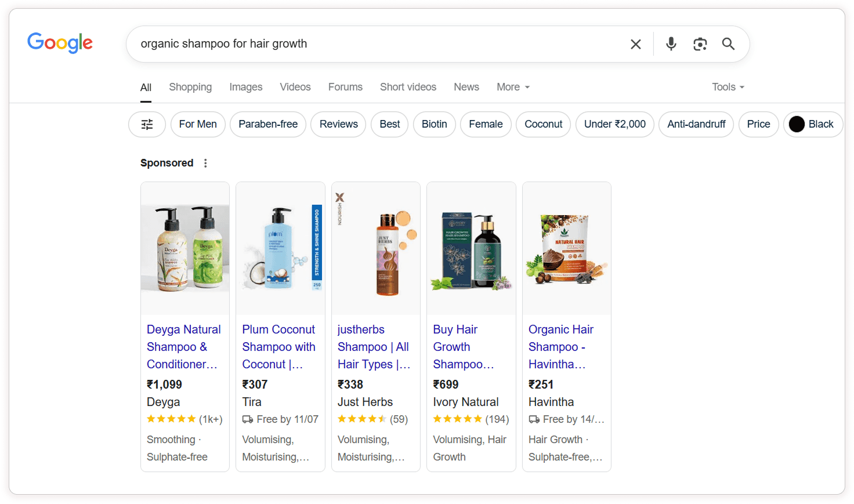The image size is (854, 504).
Task: Click the Tira seller name
Action: pyautogui.click(x=252, y=402)
